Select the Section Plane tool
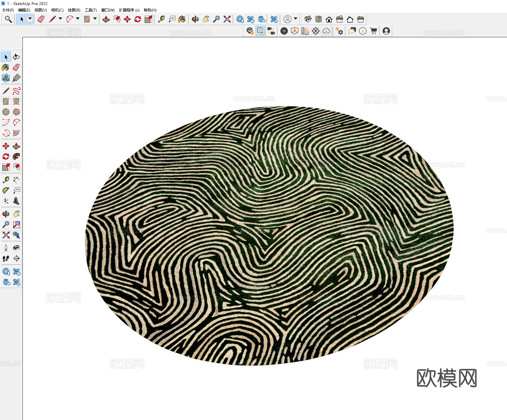This screenshot has height=420, width=507. 16,259
